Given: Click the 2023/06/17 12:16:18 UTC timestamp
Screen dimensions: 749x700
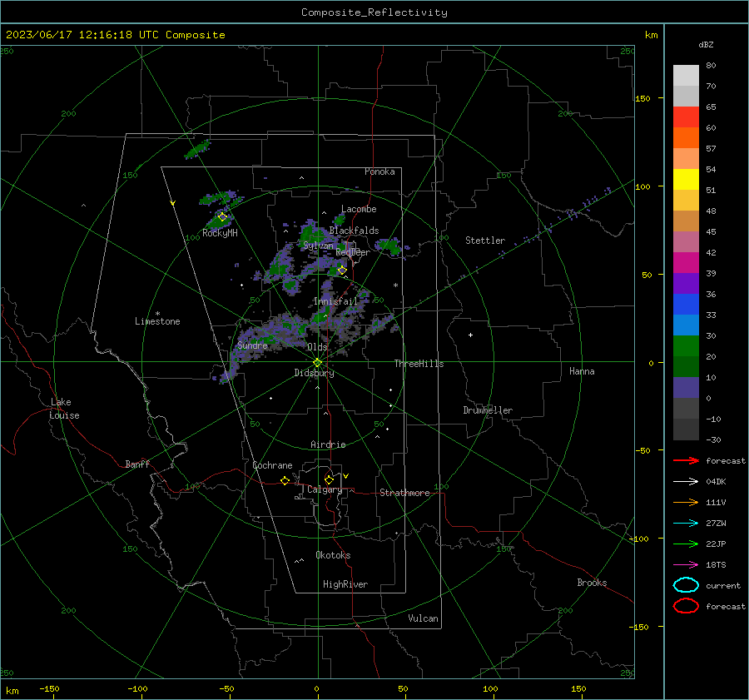Looking at the screenshot, I should point(77,35).
